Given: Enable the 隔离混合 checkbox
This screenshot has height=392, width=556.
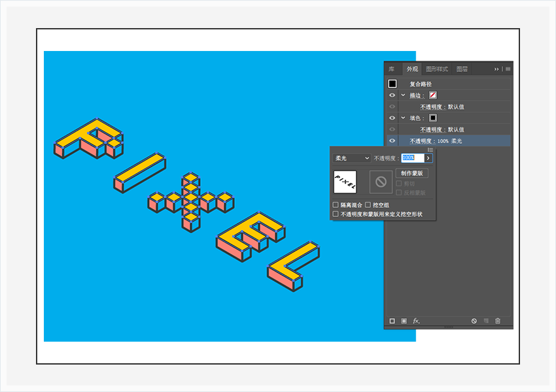Looking at the screenshot, I should (336, 204).
